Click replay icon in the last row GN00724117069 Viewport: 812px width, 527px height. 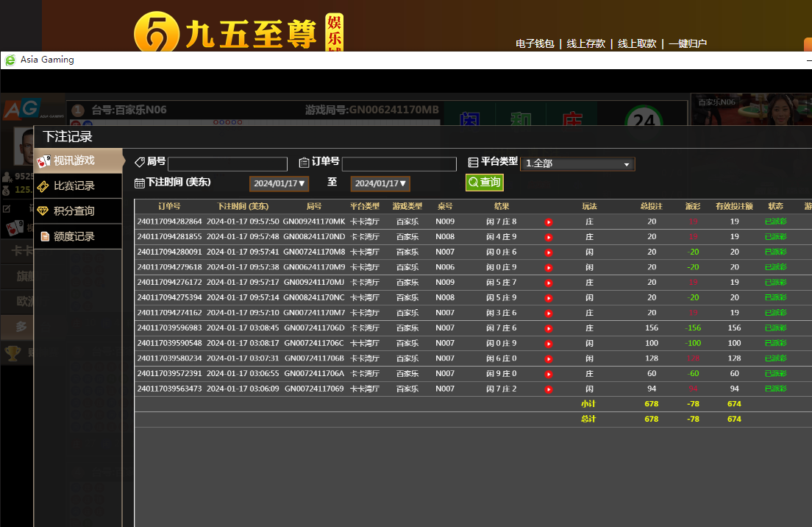[548, 389]
